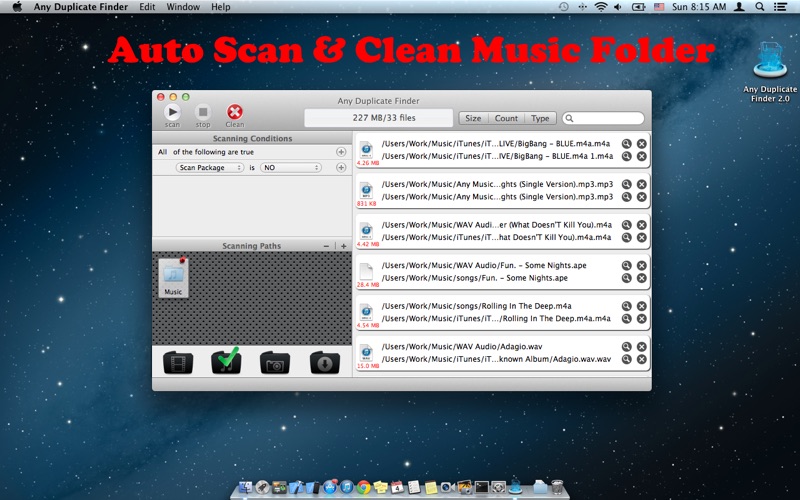Open the Scan Package dropdown
Image resolution: width=800 pixels, height=500 pixels.
point(210,167)
